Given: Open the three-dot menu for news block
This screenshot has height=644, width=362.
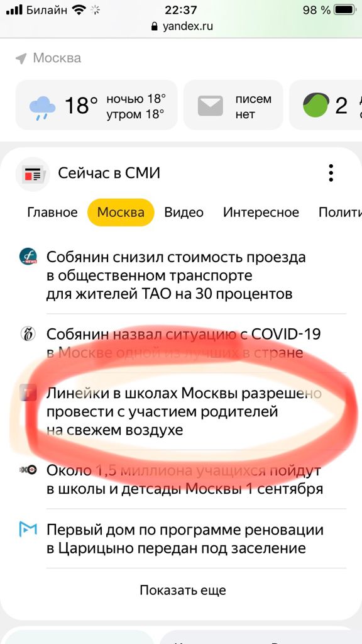Looking at the screenshot, I should click(x=331, y=173).
